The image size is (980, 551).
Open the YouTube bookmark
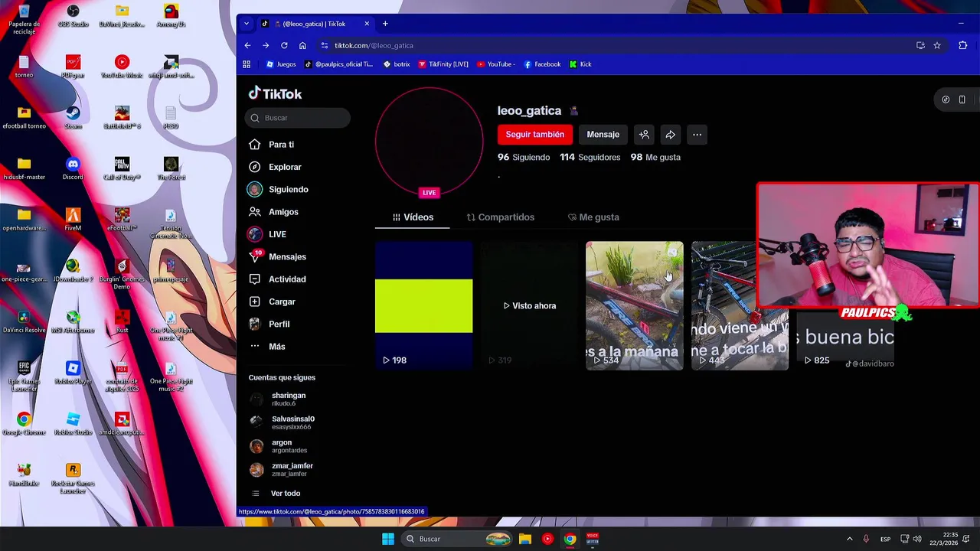[x=496, y=64]
